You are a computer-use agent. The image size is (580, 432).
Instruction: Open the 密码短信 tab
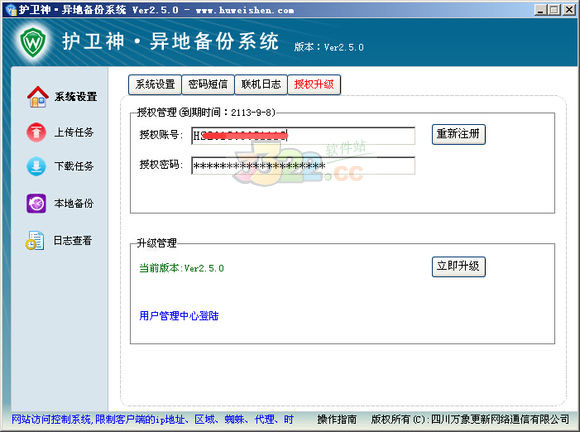(x=208, y=84)
